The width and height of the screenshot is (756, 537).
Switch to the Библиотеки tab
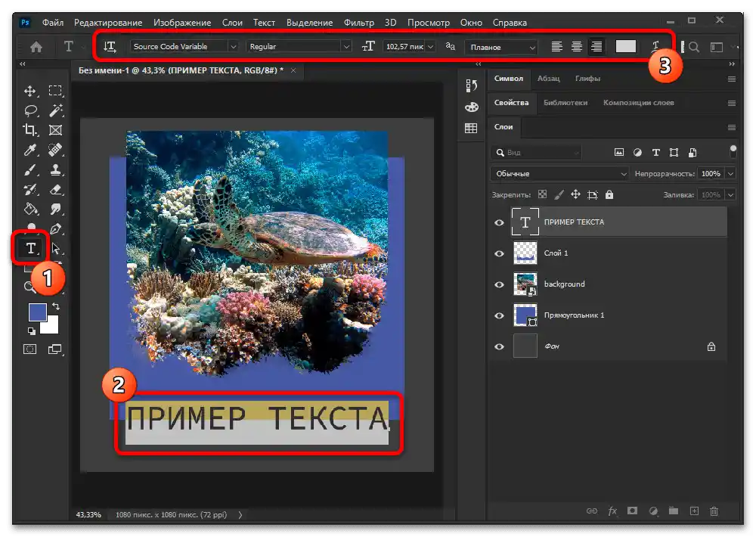tap(565, 103)
